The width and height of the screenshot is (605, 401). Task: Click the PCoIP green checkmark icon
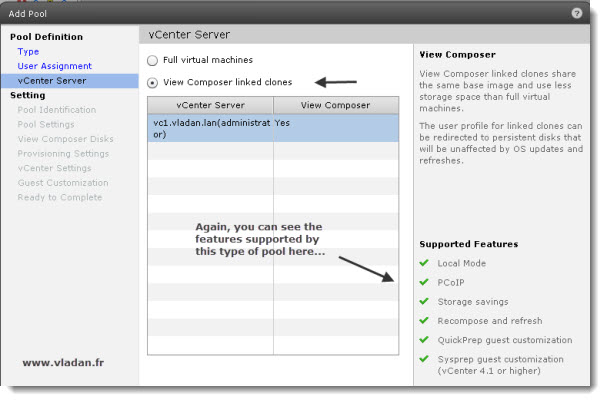424,282
